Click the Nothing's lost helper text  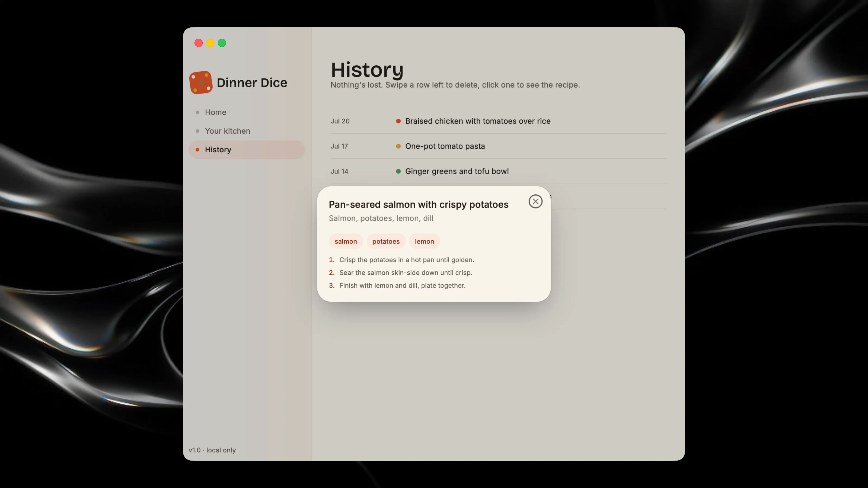(x=455, y=85)
